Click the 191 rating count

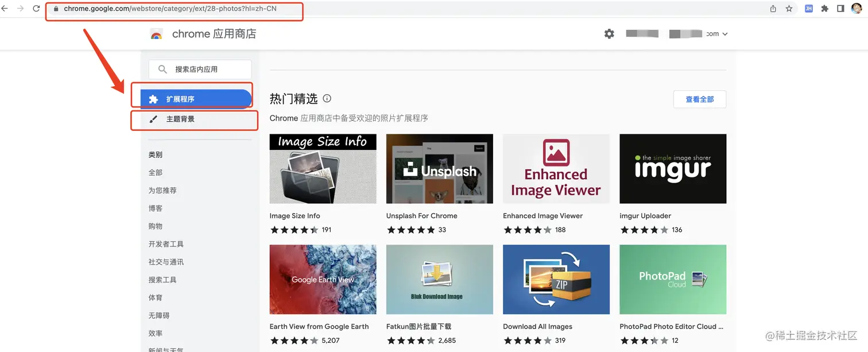[327, 230]
